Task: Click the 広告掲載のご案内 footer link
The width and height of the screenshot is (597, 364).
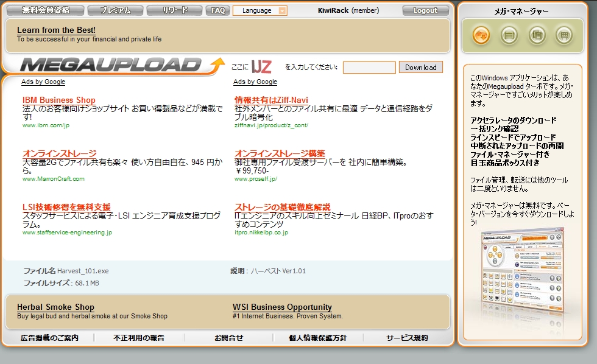Action: tap(49, 338)
